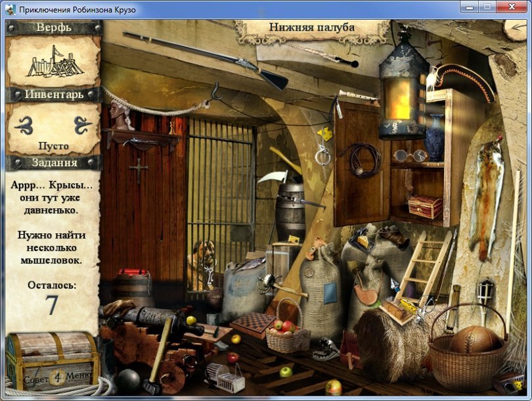Pick the red apple near cage trap
The height and width of the screenshot is (401, 532).
(233, 357)
